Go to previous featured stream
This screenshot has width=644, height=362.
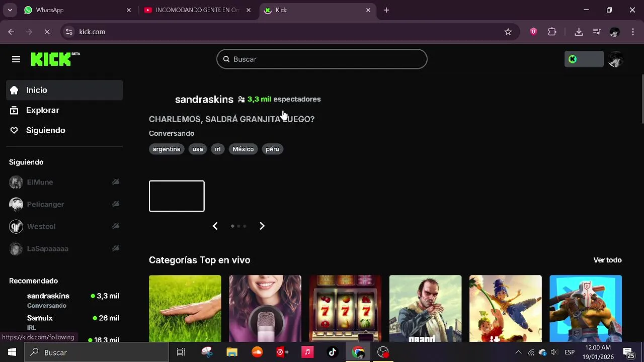[215, 226]
